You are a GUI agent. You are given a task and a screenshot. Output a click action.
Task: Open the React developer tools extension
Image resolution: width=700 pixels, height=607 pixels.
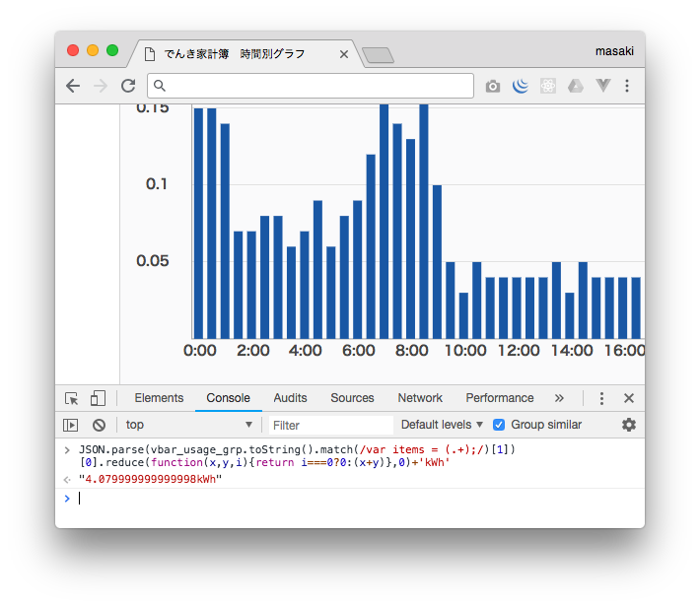(x=548, y=86)
